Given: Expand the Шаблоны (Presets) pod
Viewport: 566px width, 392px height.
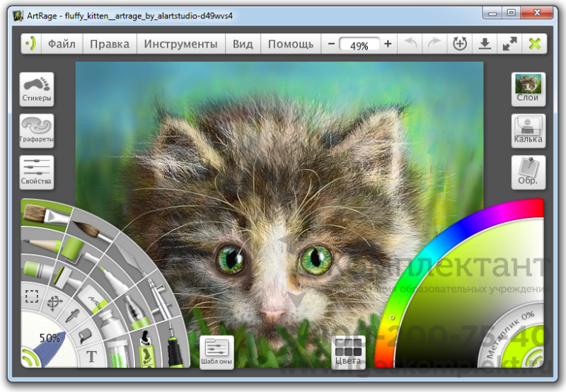Looking at the screenshot, I should click(216, 352).
